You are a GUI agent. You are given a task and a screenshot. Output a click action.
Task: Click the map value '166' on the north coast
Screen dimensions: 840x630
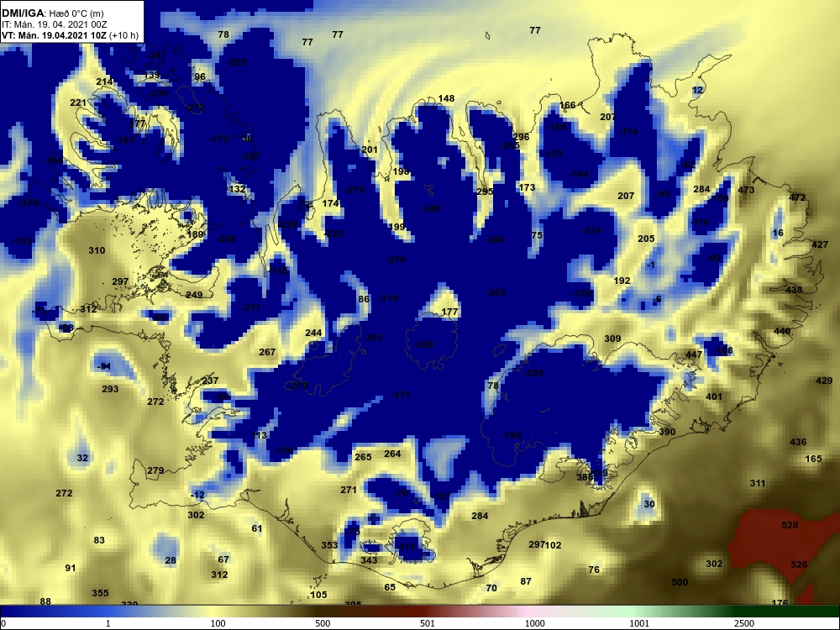567,105
